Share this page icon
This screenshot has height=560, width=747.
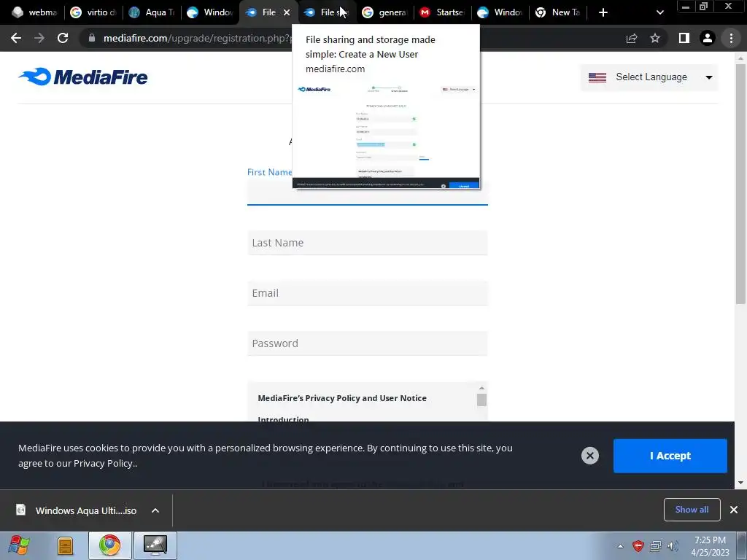click(632, 38)
